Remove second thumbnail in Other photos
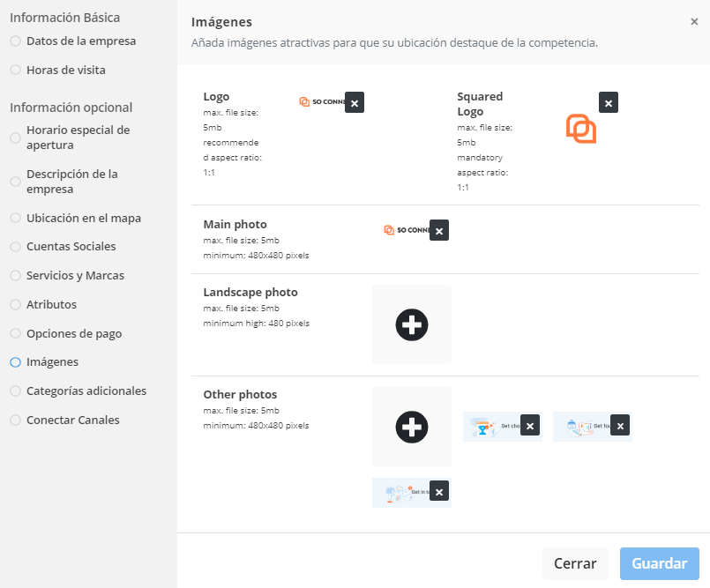 619,426
